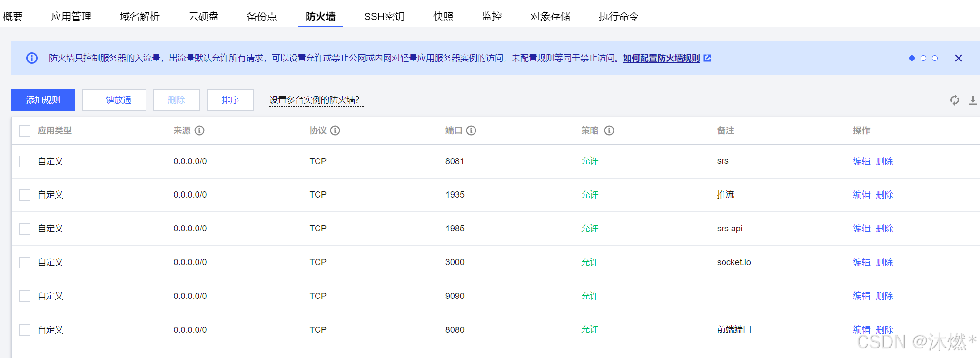Image resolution: width=980 pixels, height=358 pixels.
Task: Select the 防火墙 tab
Action: [320, 17]
